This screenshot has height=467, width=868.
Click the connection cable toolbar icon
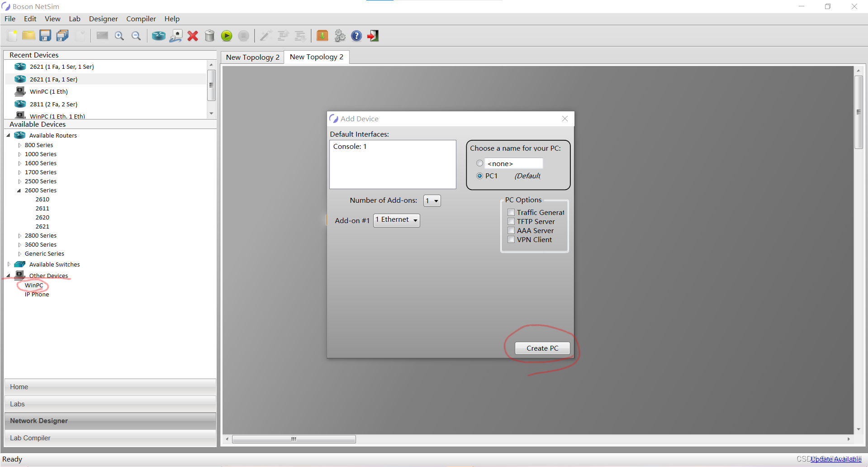pyautogui.click(x=176, y=36)
